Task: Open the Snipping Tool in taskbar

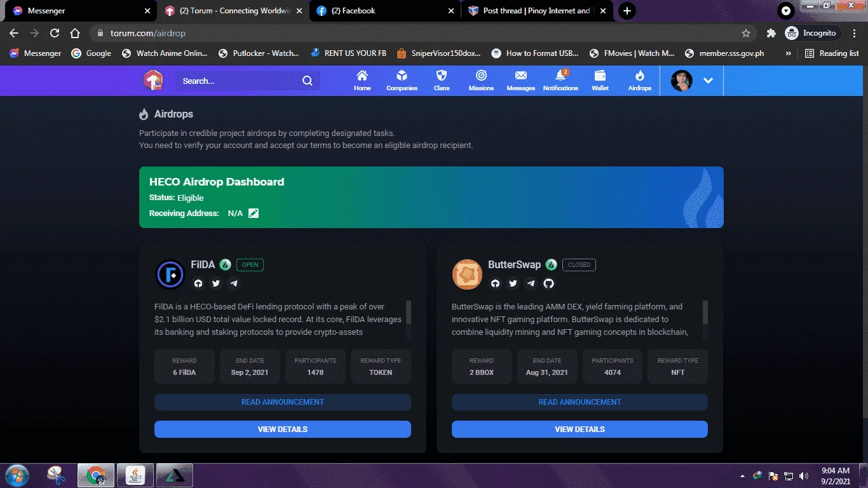Action: pyautogui.click(x=57, y=475)
